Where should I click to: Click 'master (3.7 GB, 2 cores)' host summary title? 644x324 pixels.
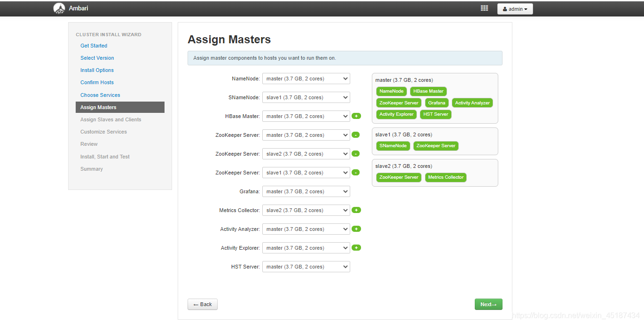click(404, 80)
